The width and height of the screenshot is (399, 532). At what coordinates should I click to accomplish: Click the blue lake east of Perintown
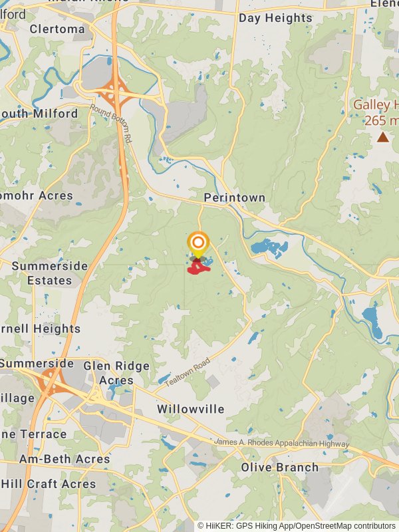pyautogui.click(x=269, y=247)
